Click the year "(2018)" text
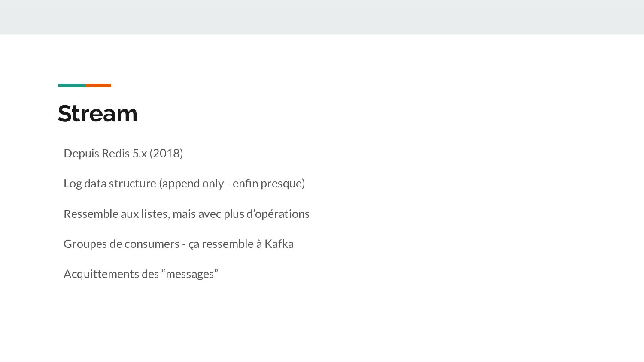Image resolution: width=644 pixels, height=362 pixels. tap(166, 154)
